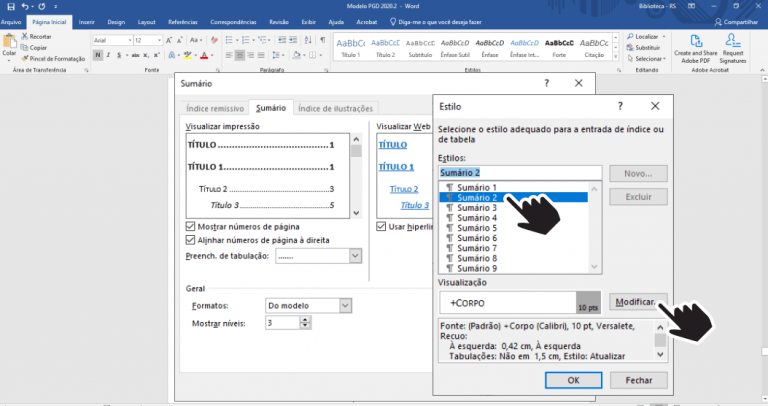Viewport: 768px width, 406px height.
Task: Click the sort A-Z icon
Action: point(308,40)
